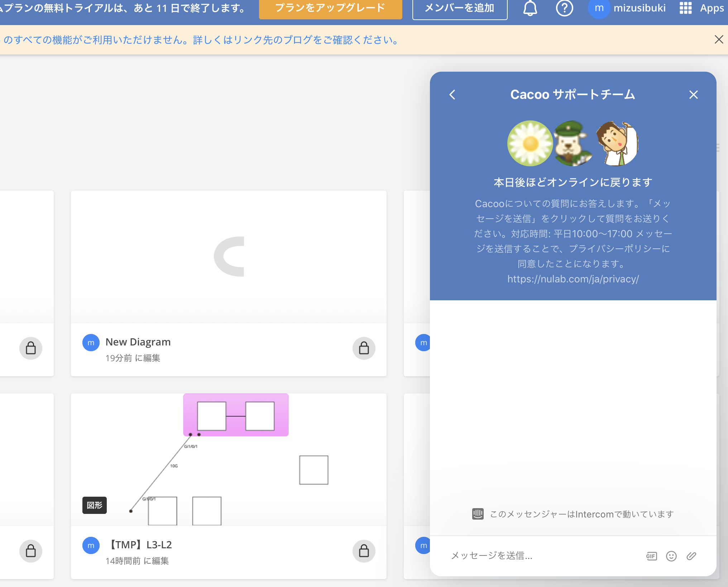Click the 図形 badge on the thumbnail
Screen dimensions: 728x587
[95, 505]
